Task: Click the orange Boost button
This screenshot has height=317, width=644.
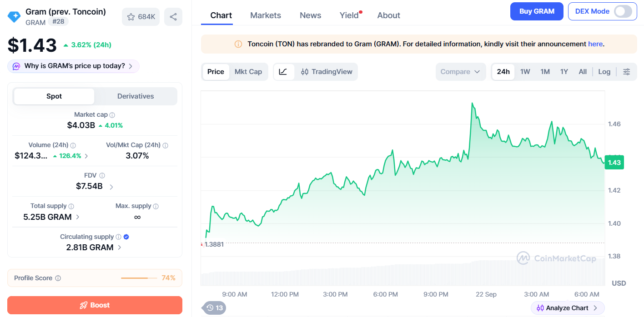Action: pos(95,305)
